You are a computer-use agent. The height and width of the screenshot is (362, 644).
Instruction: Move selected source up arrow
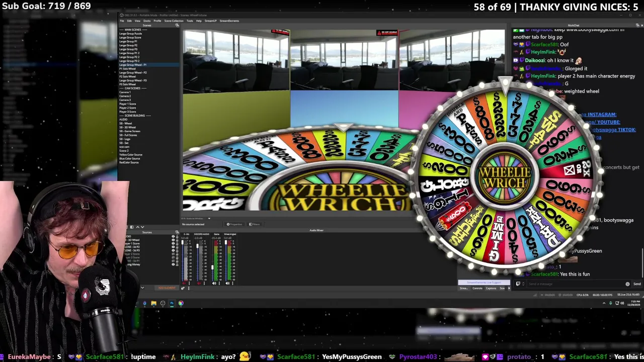pyautogui.click(x=138, y=227)
